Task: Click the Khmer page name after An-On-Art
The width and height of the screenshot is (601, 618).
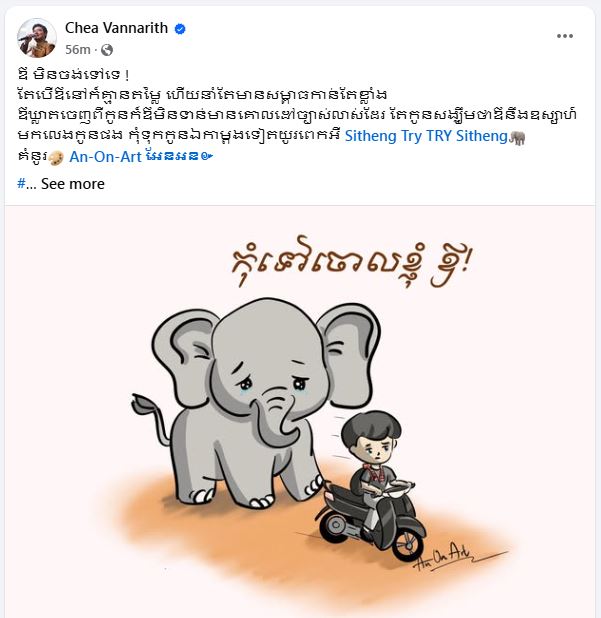Action: point(179,156)
